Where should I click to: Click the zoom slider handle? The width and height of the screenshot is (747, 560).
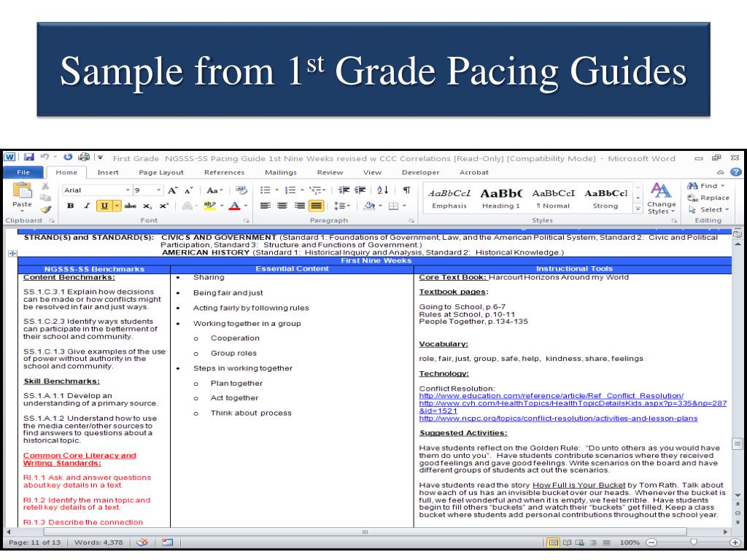[x=694, y=542]
